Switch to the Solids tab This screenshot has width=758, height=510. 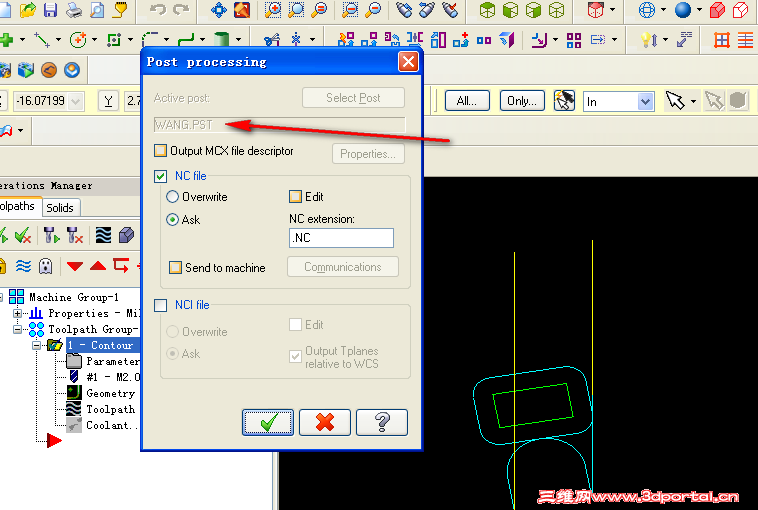60,207
